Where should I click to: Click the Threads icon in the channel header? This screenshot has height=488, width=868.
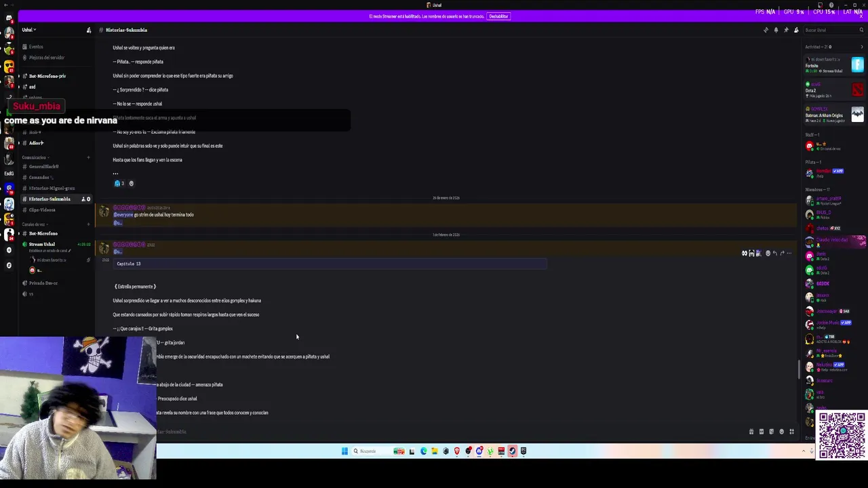[766, 30]
